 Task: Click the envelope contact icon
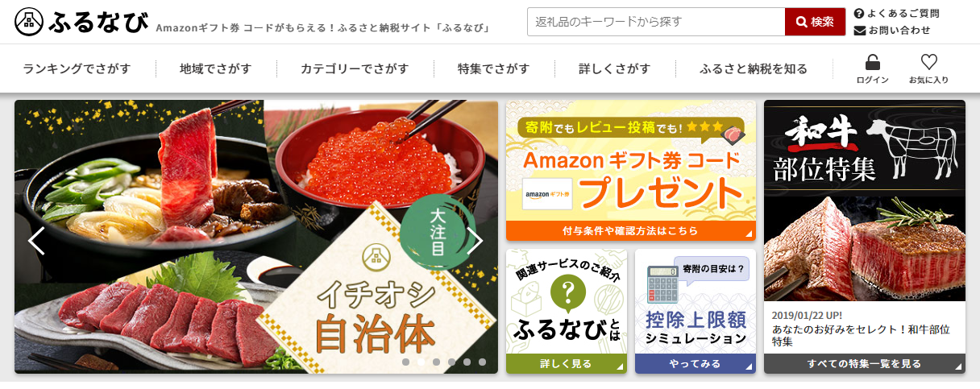[859, 31]
